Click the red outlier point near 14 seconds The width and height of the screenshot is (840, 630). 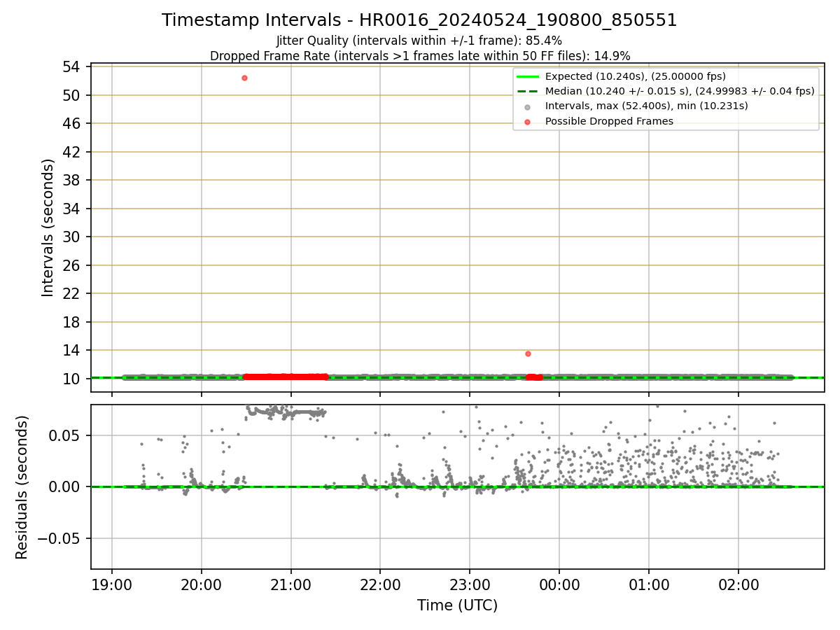[528, 353]
